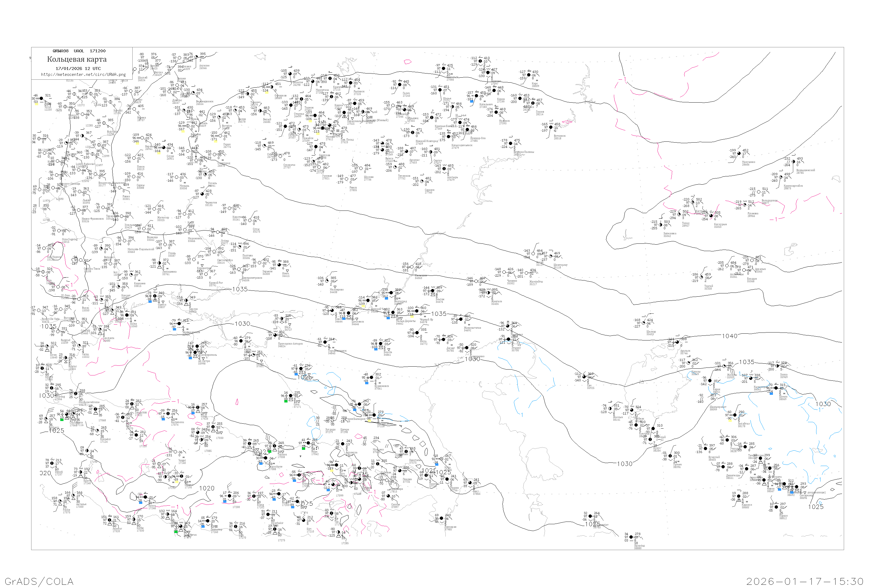882x588 pixels.
Task: Open the meteocenter.net URWA.png URL
Action: coord(83,74)
